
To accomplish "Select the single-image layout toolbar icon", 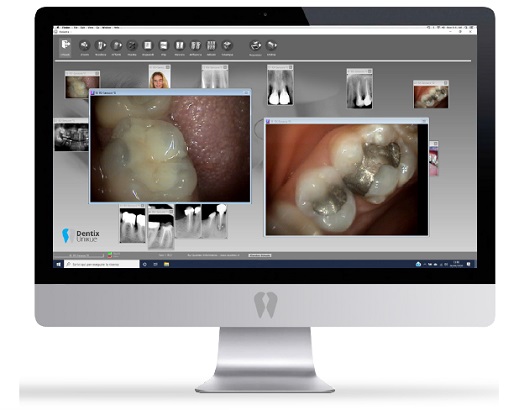I will pos(148,45).
